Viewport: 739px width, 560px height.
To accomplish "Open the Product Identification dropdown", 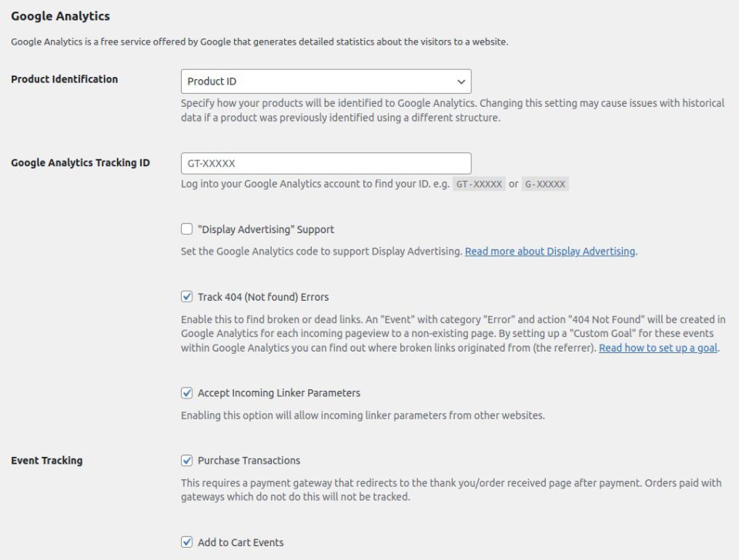I will point(325,82).
